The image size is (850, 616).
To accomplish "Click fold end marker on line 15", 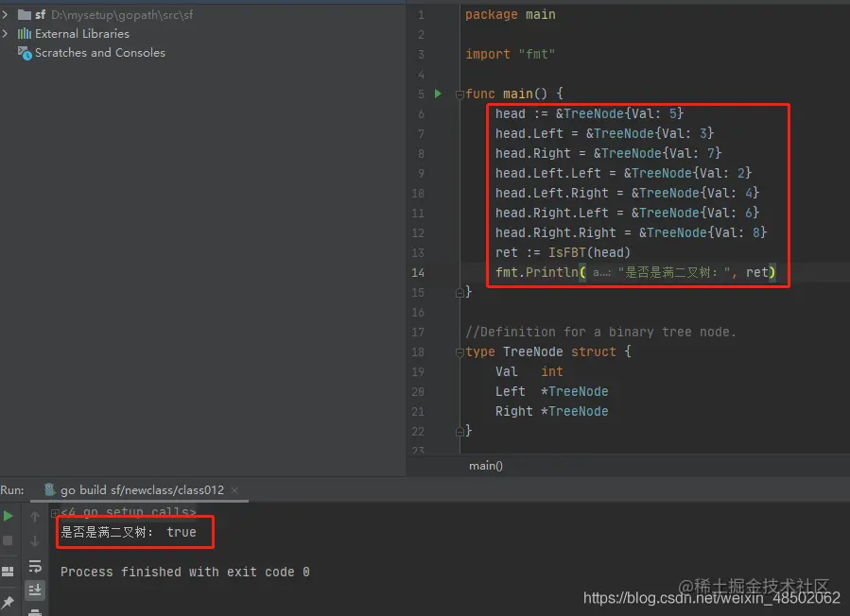I will click(460, 293).
